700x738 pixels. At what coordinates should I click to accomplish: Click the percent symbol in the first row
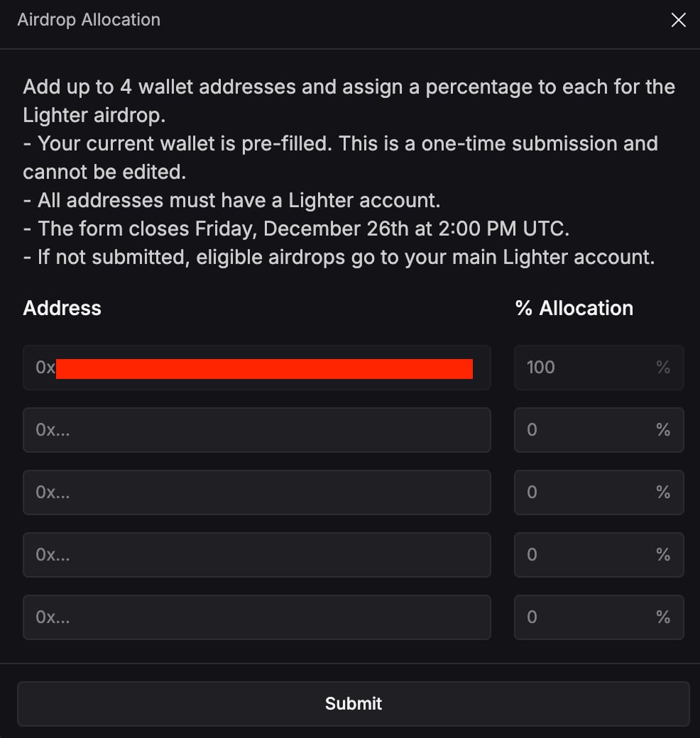(x=663, y=368)
